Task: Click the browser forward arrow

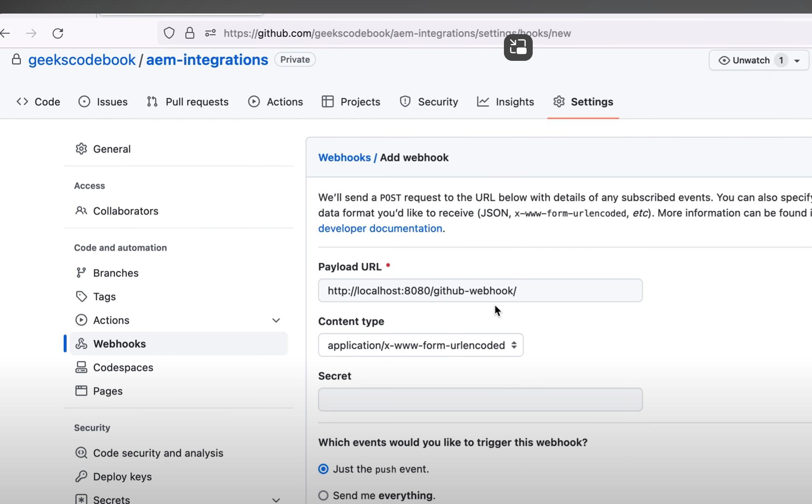Action: click(x=31, y=33)
